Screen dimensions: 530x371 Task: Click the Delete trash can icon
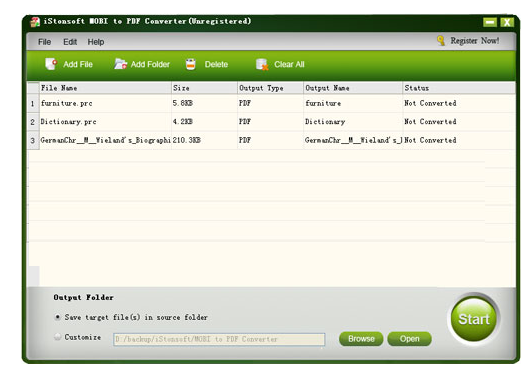pos(191,64)
